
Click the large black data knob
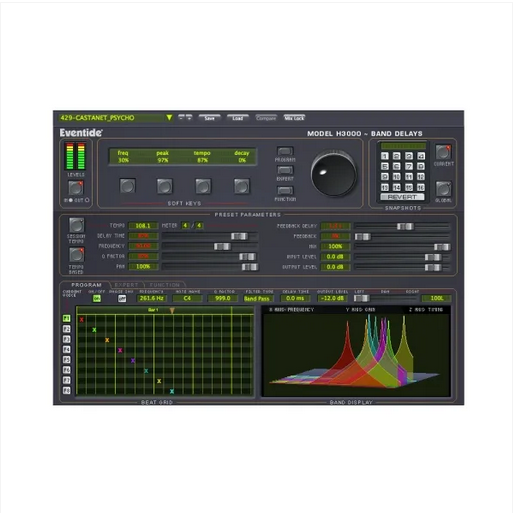click(334, 173)
